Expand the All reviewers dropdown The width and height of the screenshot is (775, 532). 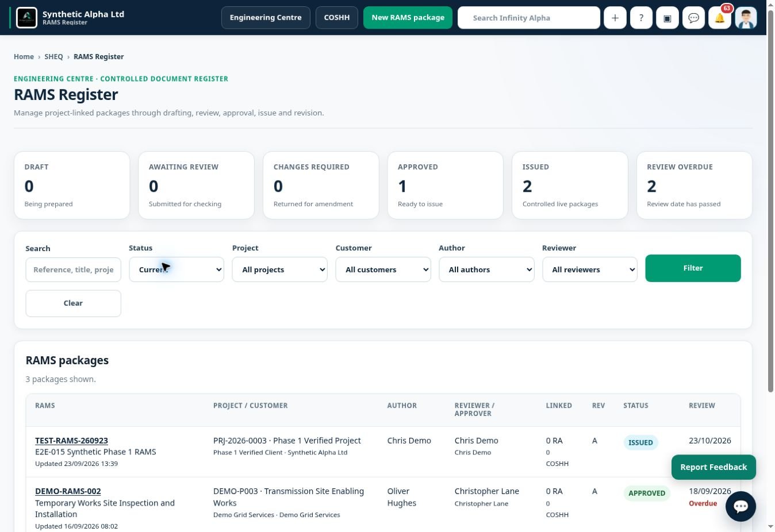(x=590, y=269)
